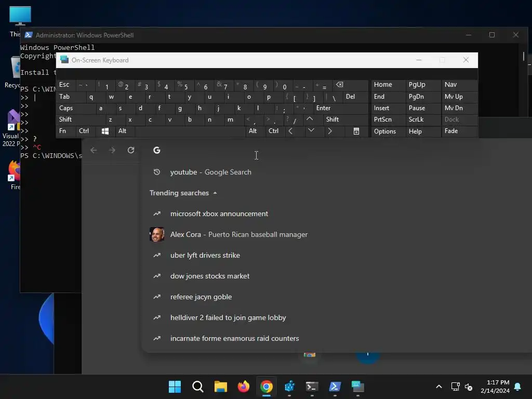
Task: Click the Options key on On-Screen Keyboard
Action: pos(388,131)
